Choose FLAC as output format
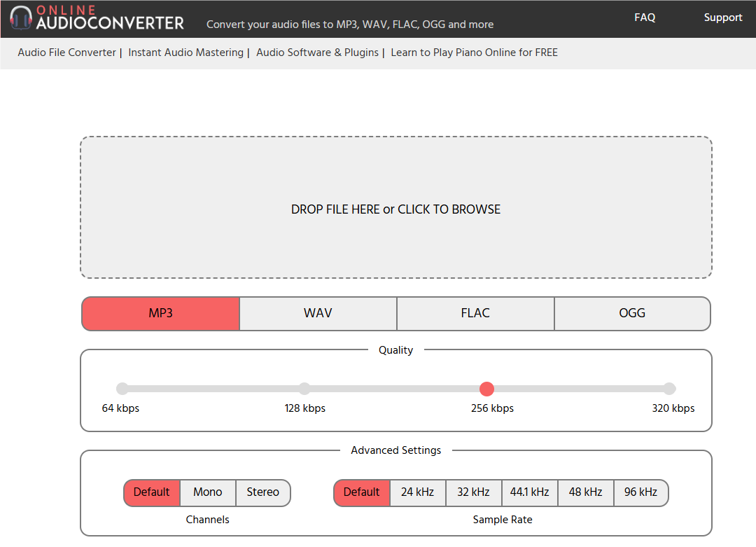Image resolution: width=756 pixels, height=547 pixels. (475, 314)
